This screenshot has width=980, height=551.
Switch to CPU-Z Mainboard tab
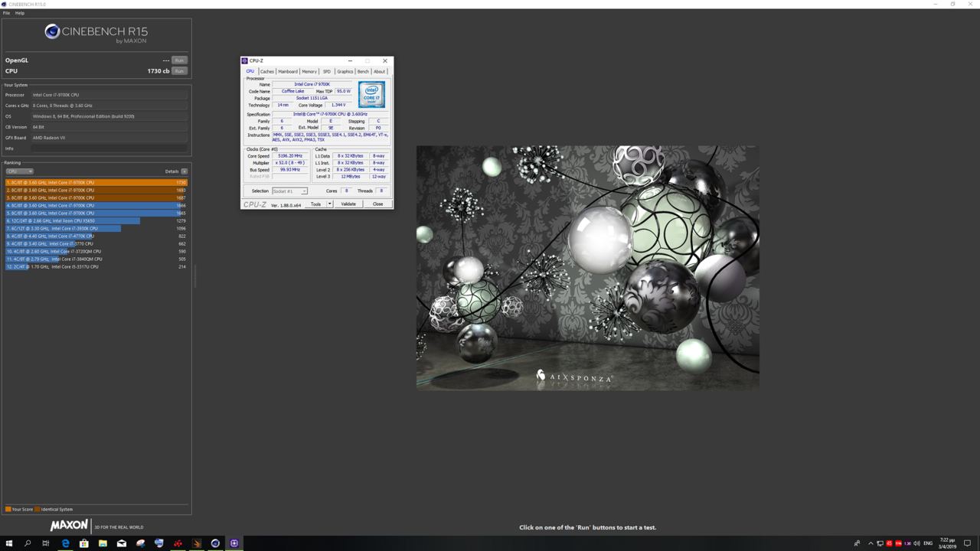[x=288, y=71]
